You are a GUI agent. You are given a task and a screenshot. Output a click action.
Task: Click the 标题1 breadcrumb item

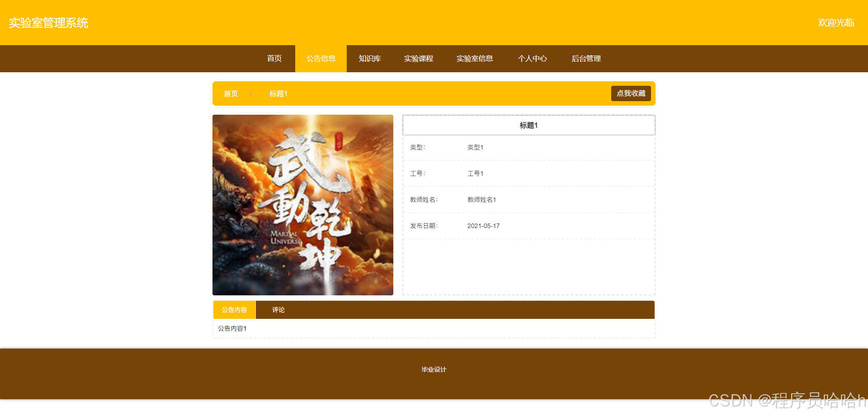[278, 94]
